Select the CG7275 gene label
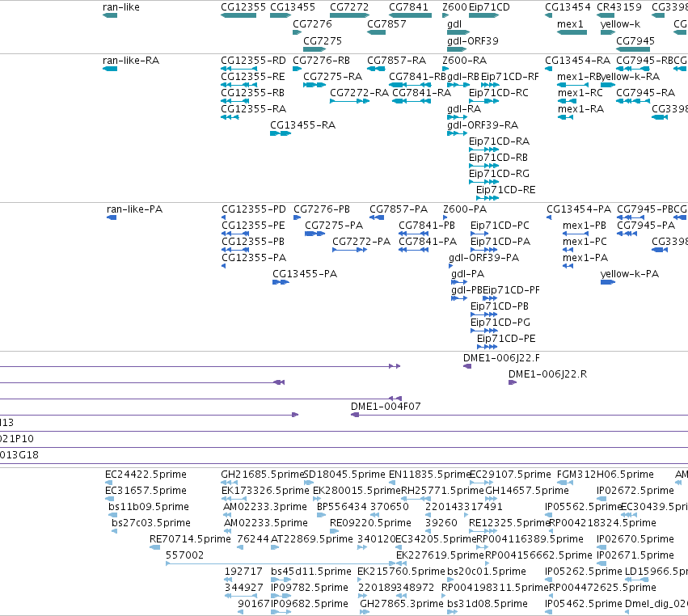 click(323, 40)
